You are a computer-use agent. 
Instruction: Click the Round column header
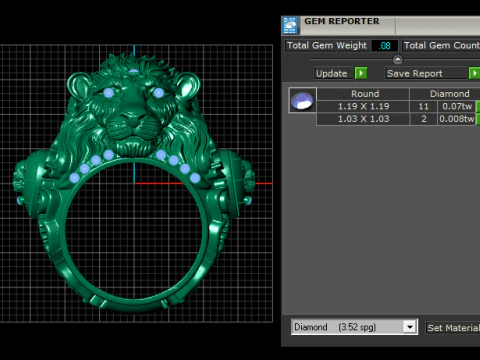(x=363, y=94)
